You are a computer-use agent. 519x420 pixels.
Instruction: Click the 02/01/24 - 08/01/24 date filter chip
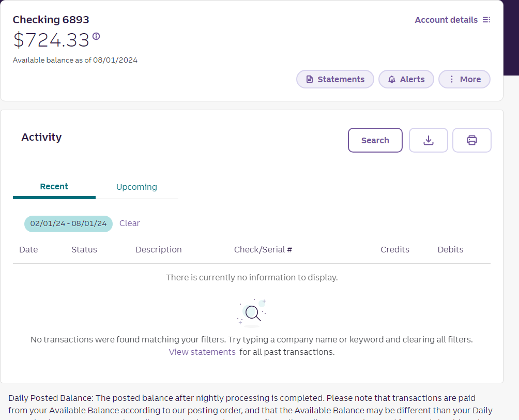point(68,224)
